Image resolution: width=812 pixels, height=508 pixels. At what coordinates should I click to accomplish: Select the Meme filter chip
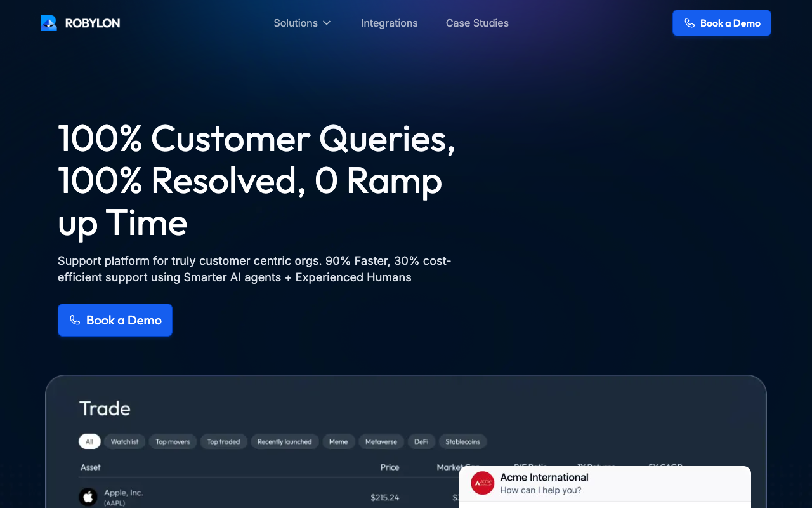pyautogui.click(x=338, y=441)
